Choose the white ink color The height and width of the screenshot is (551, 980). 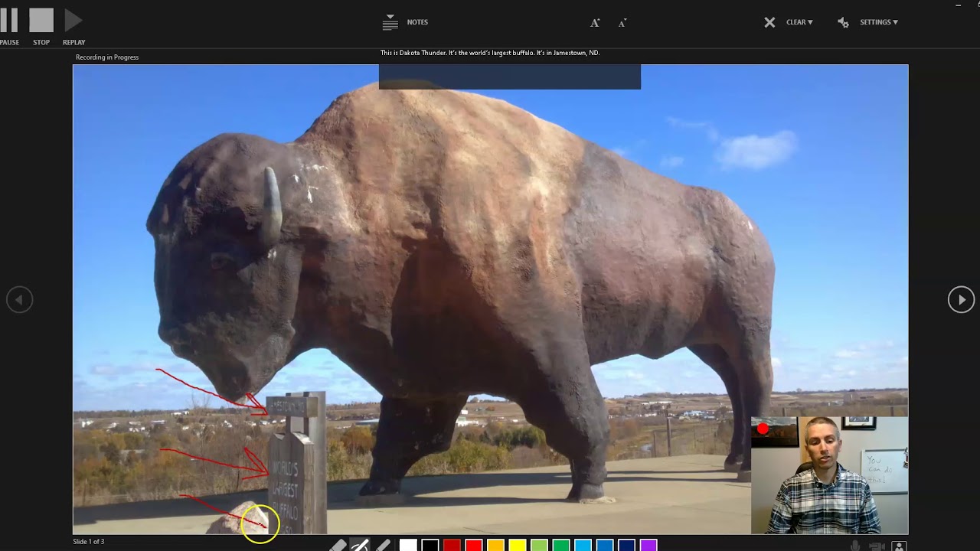408,546
